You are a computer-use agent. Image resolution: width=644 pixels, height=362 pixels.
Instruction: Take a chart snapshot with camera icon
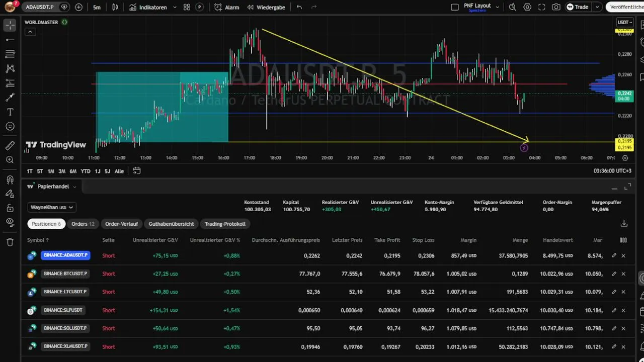pos(556,7)
